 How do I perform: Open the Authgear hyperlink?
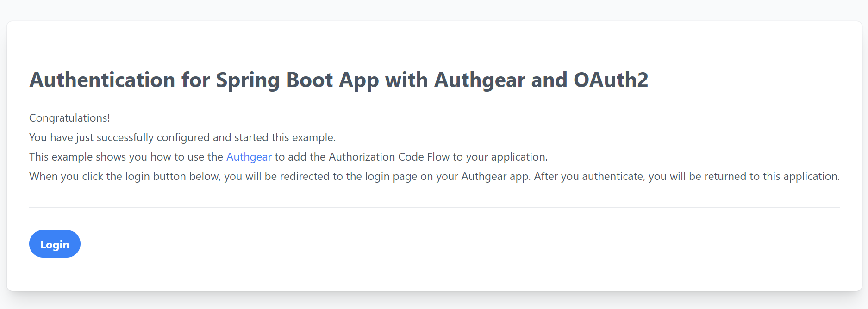[x=249, y=157]
